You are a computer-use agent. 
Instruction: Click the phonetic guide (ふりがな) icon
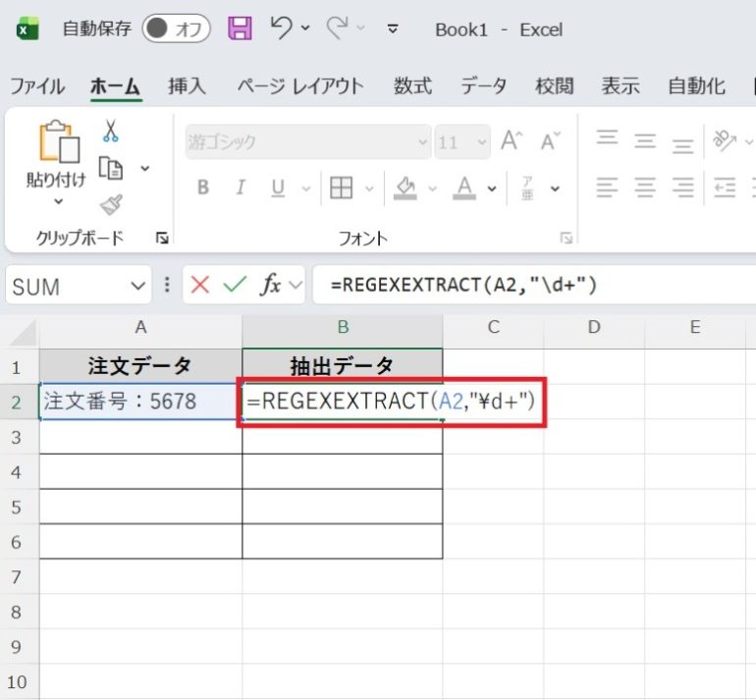pos(527,188)
